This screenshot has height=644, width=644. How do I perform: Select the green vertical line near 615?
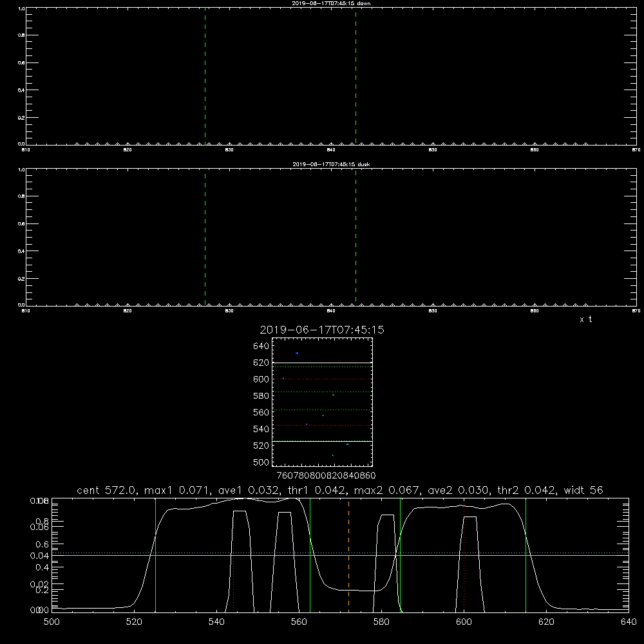point(526,556)
